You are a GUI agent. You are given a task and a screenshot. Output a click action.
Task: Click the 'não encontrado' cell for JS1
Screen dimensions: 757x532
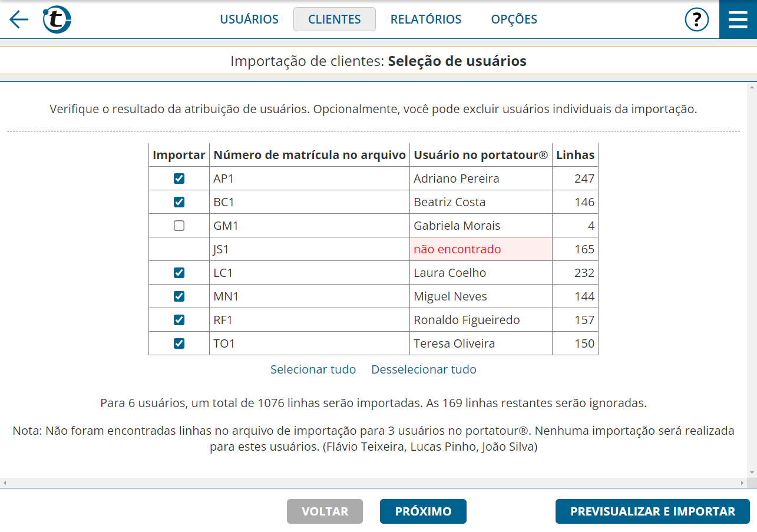click(x=481, y=249)
